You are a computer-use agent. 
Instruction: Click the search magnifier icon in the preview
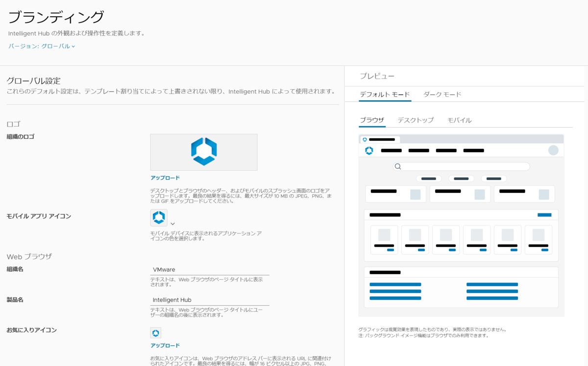tap(397, 166)
